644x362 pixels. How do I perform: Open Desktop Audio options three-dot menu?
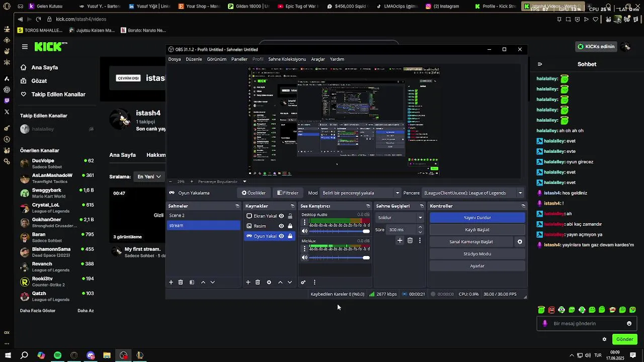point(304,222)
